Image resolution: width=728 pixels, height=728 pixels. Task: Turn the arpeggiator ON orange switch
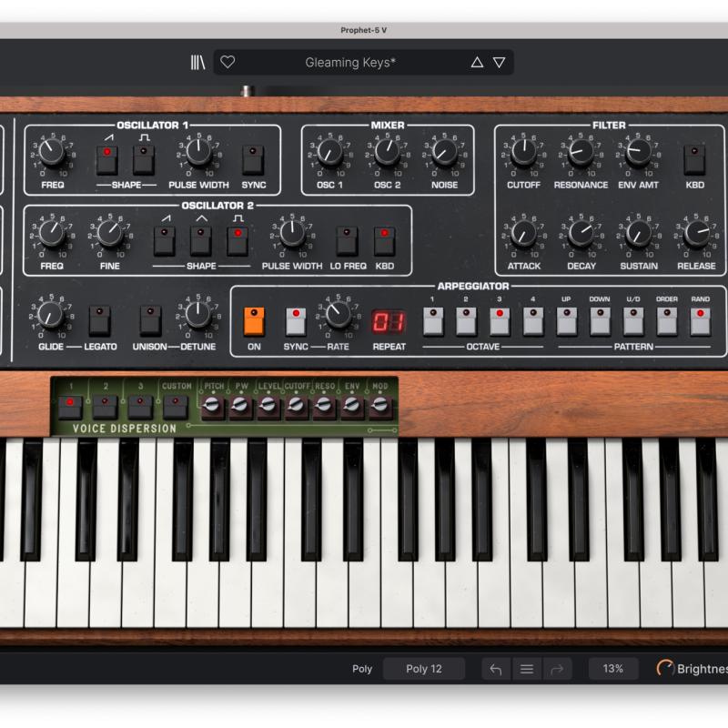(x=254, y=321)
